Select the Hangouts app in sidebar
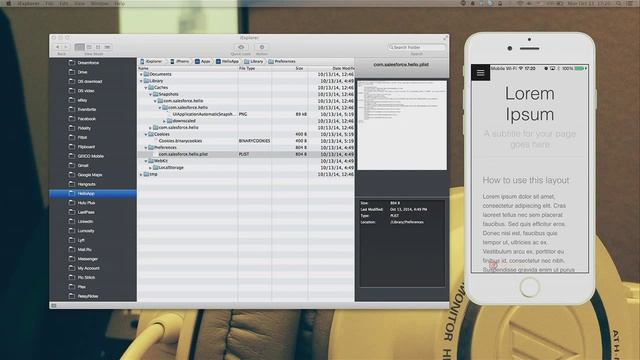640x360 pixels. [93, 184]
